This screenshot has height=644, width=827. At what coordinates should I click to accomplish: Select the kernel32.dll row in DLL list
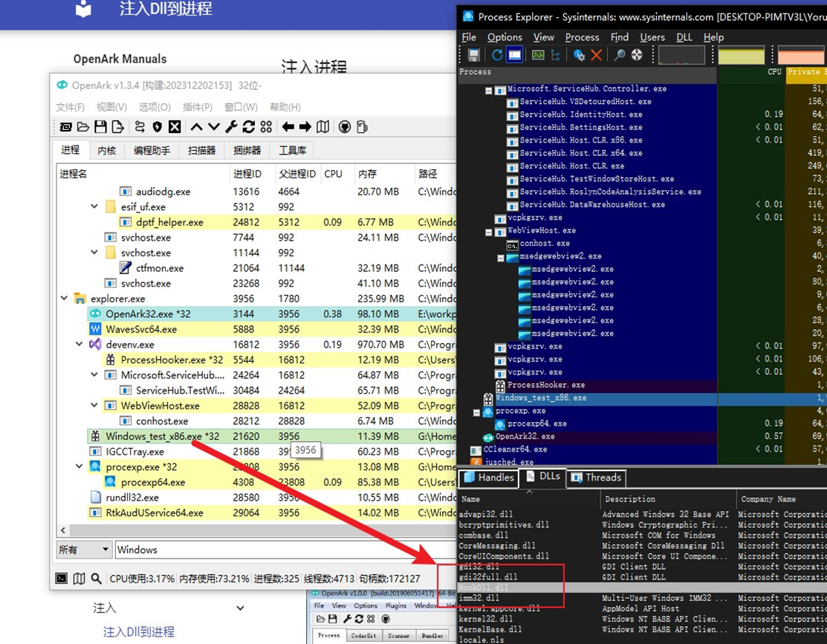[x=642, y=619]
